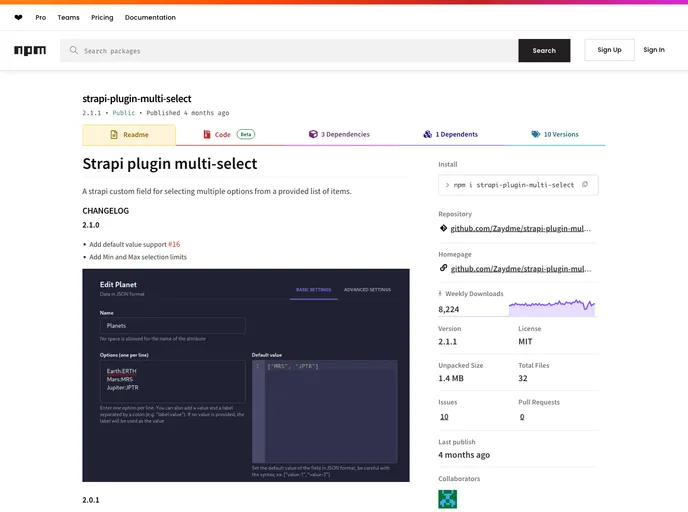The width and height of the screenshot is (688, 512).
Task: Click the 2.0.1 changelog heading
Action: (91, 500)
